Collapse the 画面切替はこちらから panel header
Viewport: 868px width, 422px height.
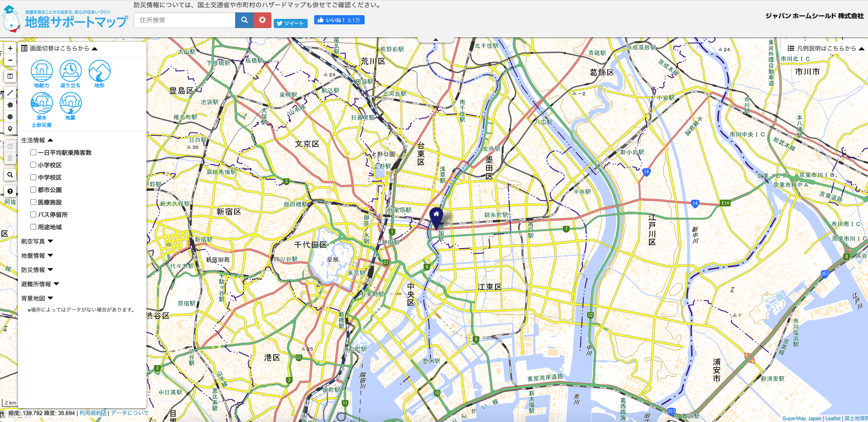click(60, 48)
